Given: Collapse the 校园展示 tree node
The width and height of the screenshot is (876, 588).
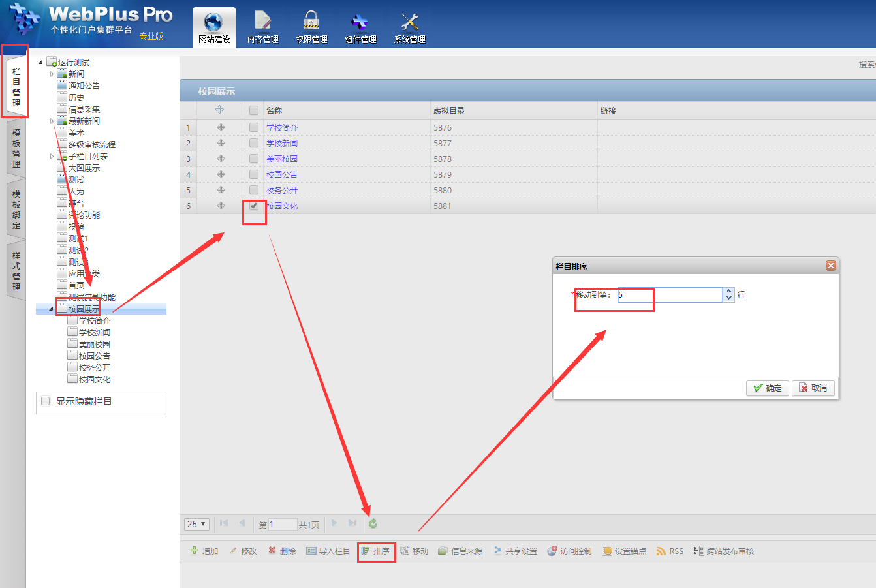Looking at the screenshot, I should (51, 309).
